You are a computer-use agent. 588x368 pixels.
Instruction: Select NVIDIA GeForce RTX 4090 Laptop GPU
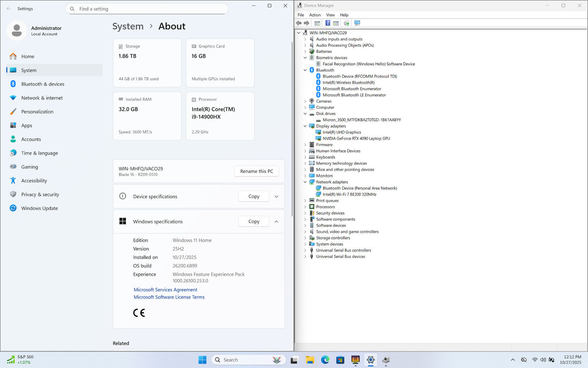click(356, 138)
